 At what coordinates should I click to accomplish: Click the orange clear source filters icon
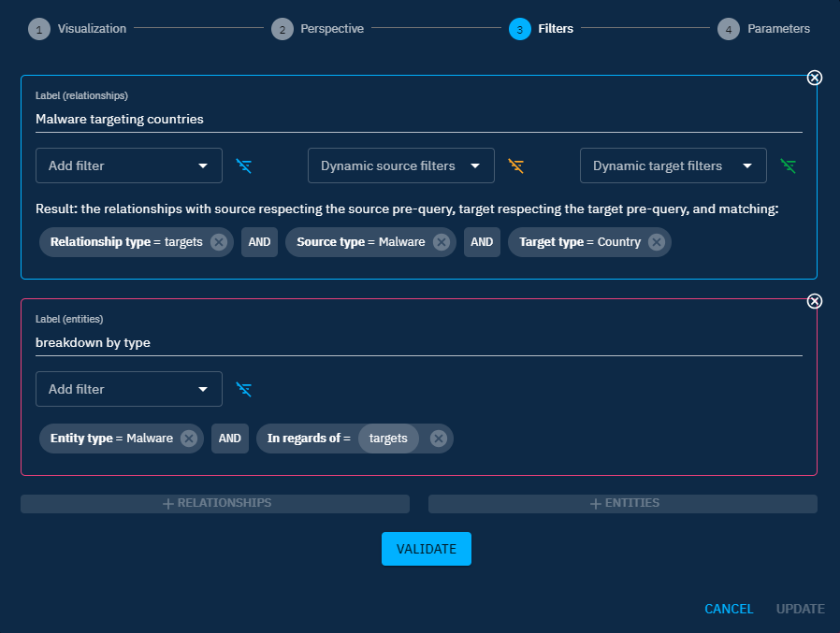pos(516,166)
